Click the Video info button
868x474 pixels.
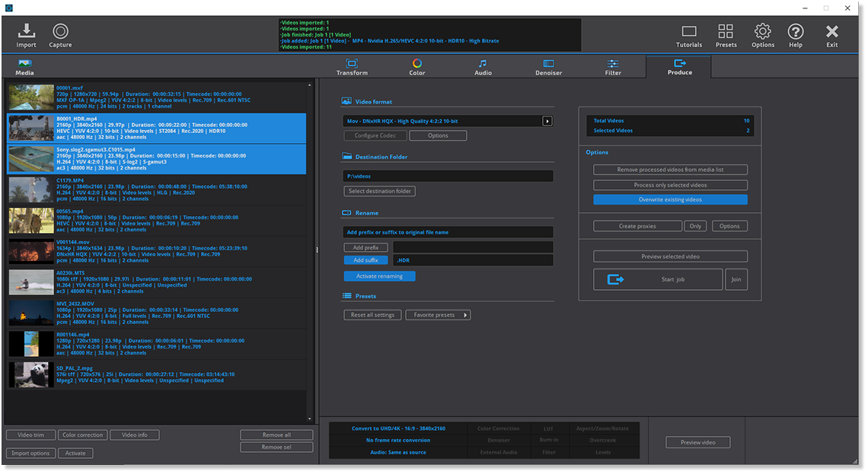point(135,435)
